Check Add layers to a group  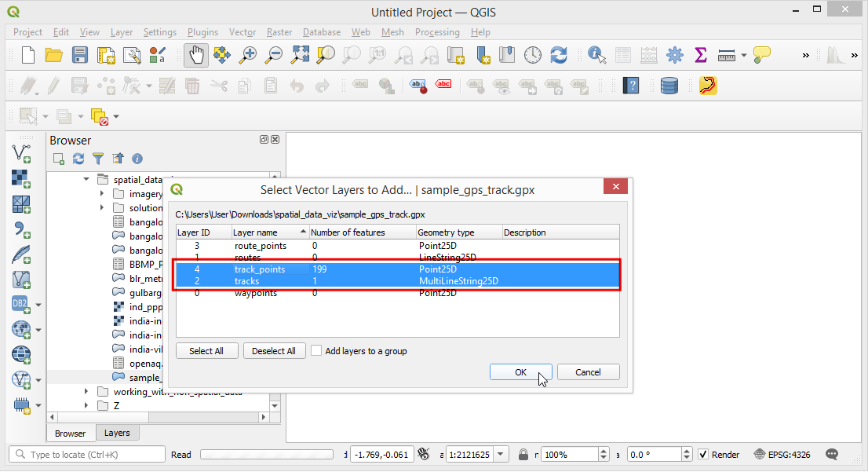point(316,351)
